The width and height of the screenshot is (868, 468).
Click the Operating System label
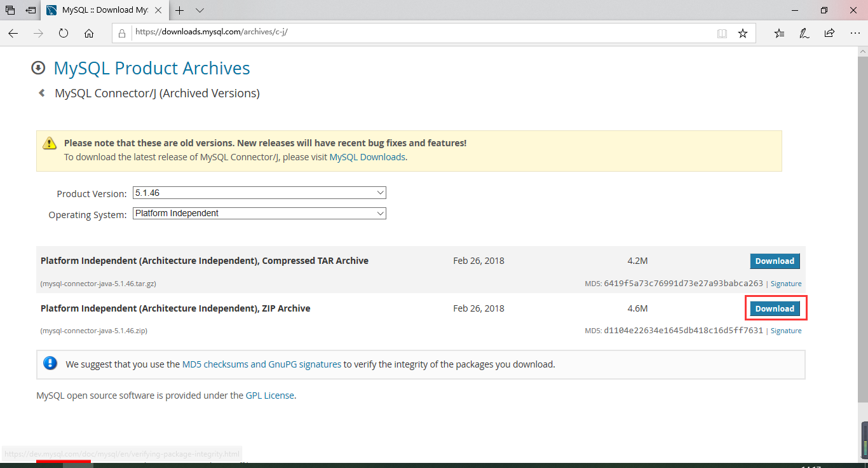[x=88, y=215]
